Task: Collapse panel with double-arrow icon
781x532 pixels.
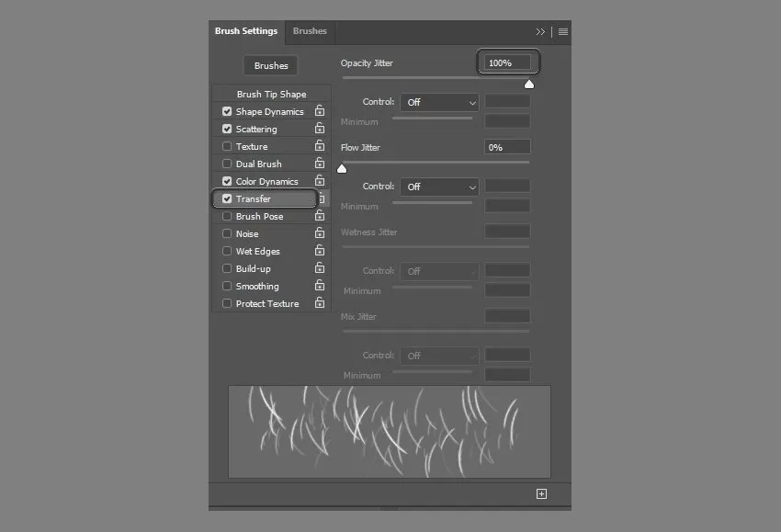Action: 540,31
